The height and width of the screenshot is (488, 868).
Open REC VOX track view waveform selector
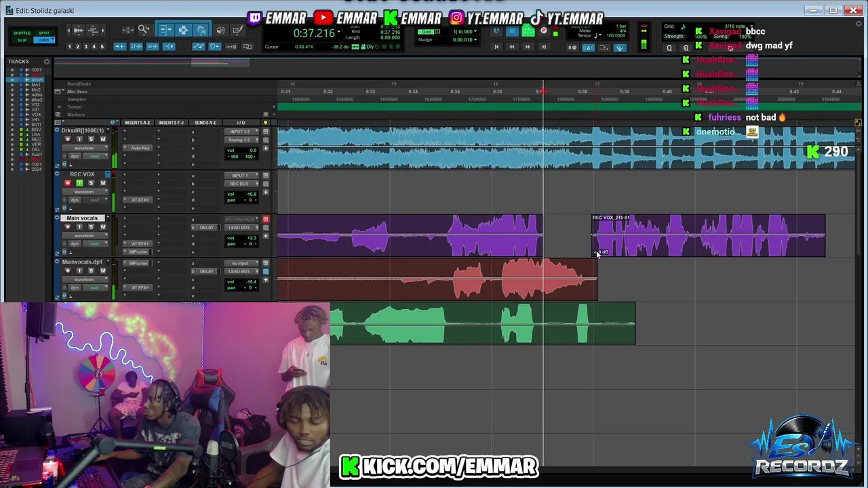[x=85, y=192]
